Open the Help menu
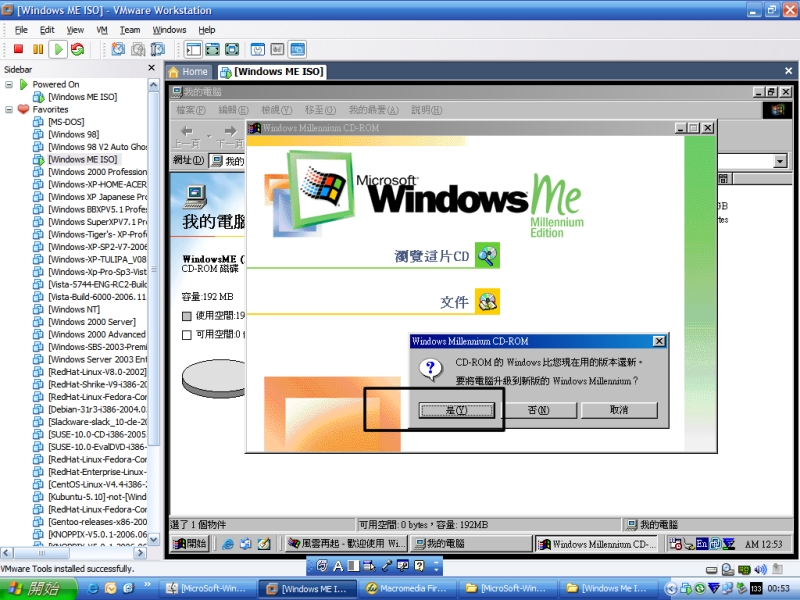800x600 pixels. 207,30
